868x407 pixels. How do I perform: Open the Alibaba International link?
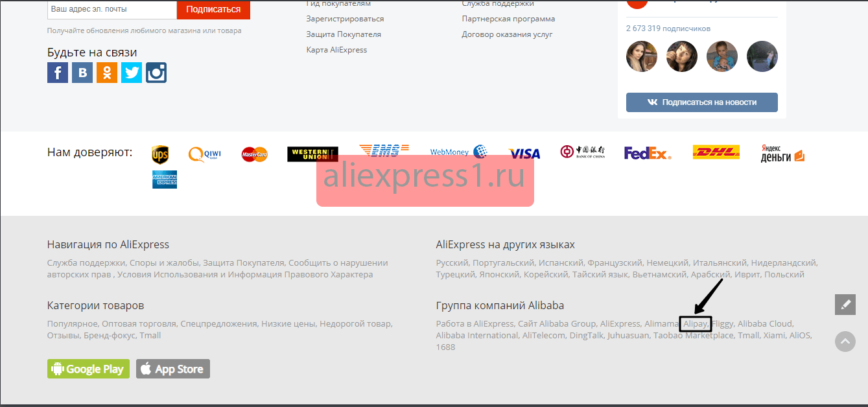[x=477, y=336]
